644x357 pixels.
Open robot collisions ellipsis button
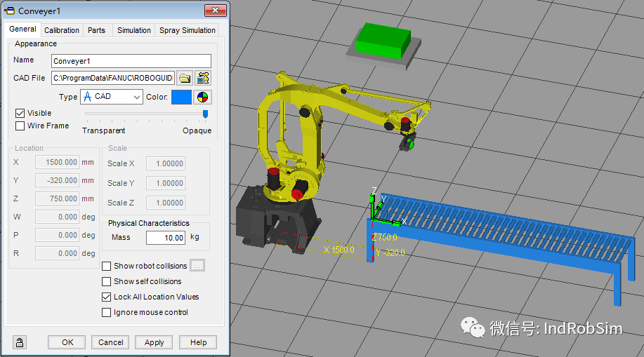pyautogui.click(x=197, y=266)
